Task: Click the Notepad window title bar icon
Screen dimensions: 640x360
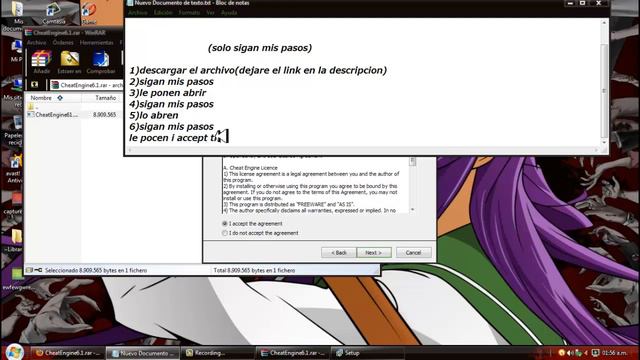Action: pos(130,3)
